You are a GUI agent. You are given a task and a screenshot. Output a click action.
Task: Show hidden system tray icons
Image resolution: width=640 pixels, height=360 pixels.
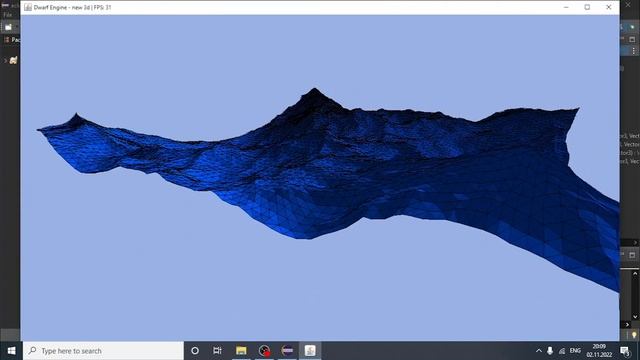point(539,351)
